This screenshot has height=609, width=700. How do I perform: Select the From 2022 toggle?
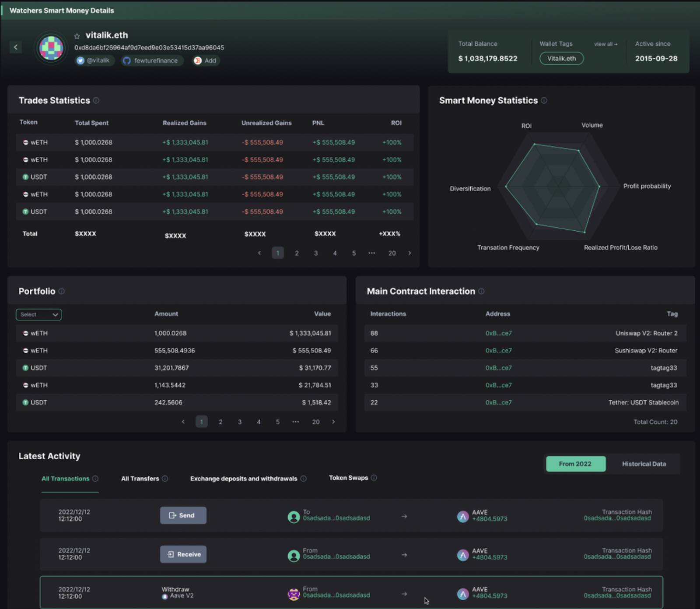click(x=575, y=464)
